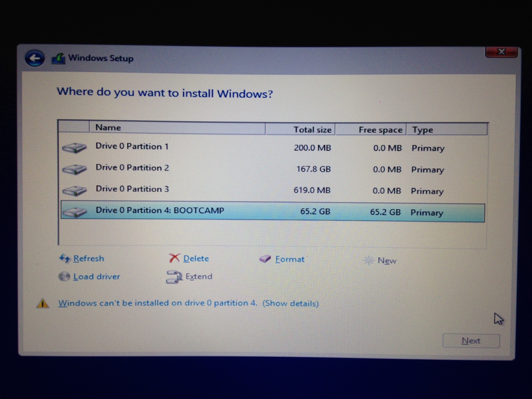Click the drive icon for Partition 1
Image resolution: width=532 pixels, height=399 pixels.
(74, 148)
